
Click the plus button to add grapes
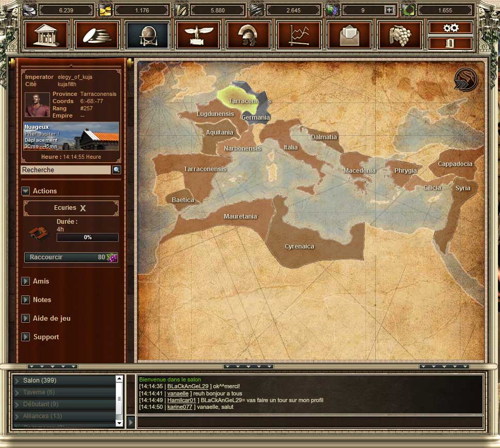[390, 10]
